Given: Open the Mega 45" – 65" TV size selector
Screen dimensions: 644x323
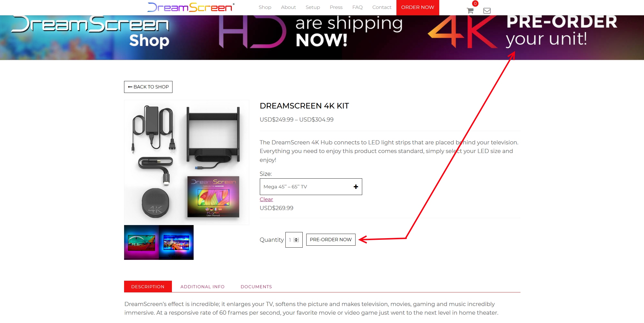Looking at the screenshot, I should pyautogui.click(x=311, y=187).
